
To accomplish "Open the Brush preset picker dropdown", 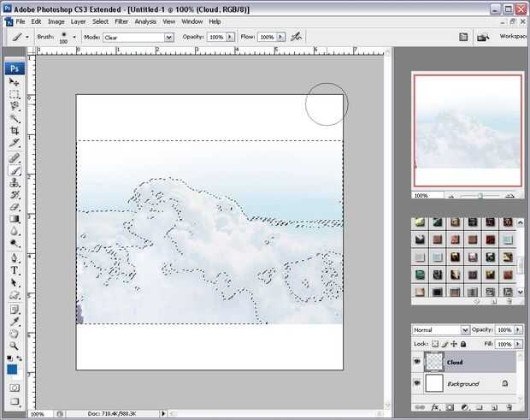I will pos(74,37).
